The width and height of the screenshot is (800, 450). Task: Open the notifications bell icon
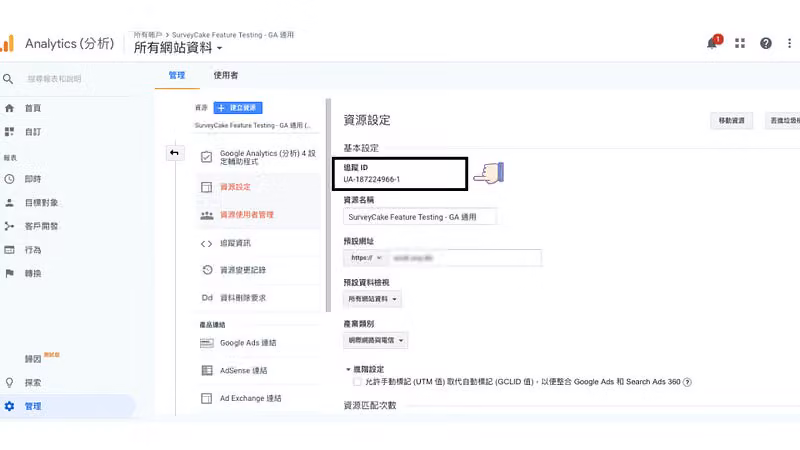(x=713, y=43)
